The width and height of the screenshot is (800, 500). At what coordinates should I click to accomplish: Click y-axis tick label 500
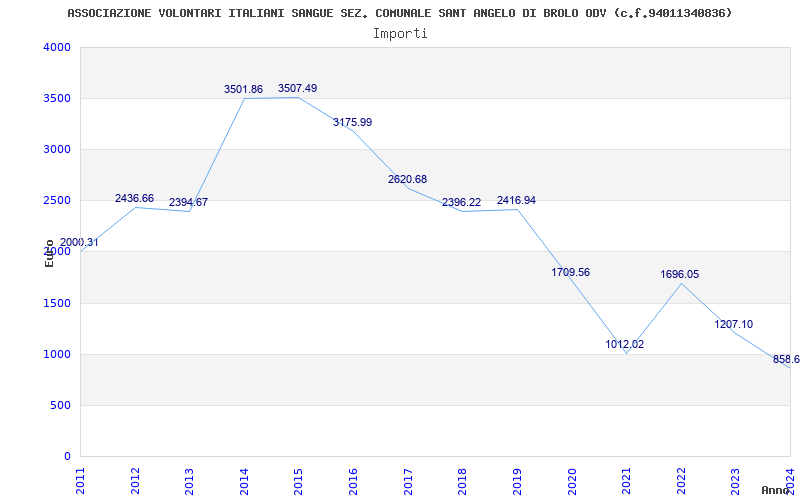click(60, 406)
